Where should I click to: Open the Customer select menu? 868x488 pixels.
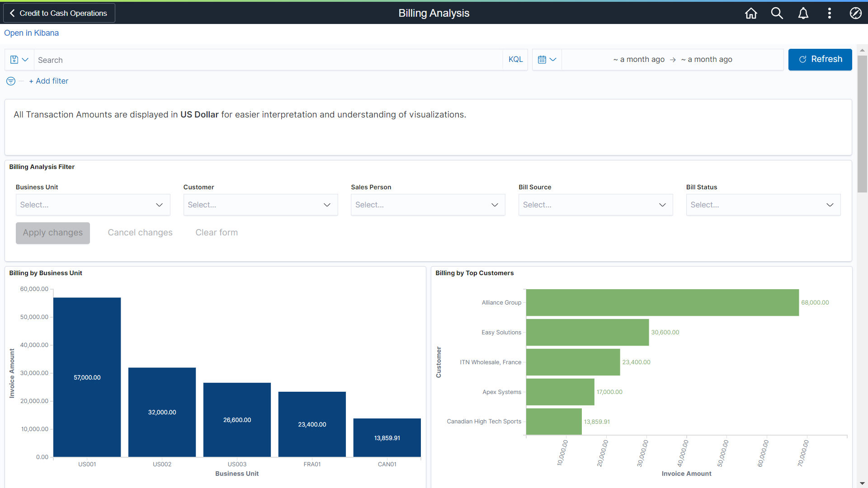(260, 205)
